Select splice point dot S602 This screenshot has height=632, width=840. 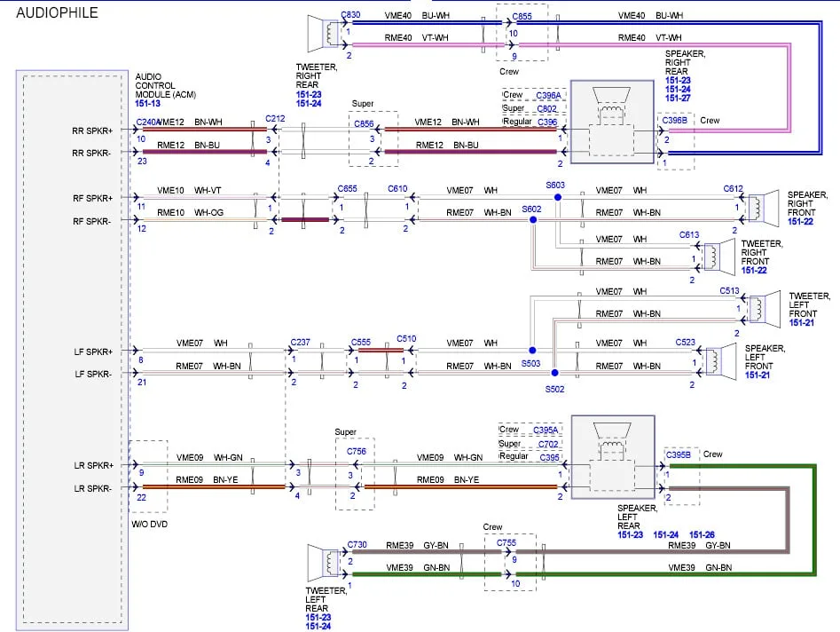[533, 220]
